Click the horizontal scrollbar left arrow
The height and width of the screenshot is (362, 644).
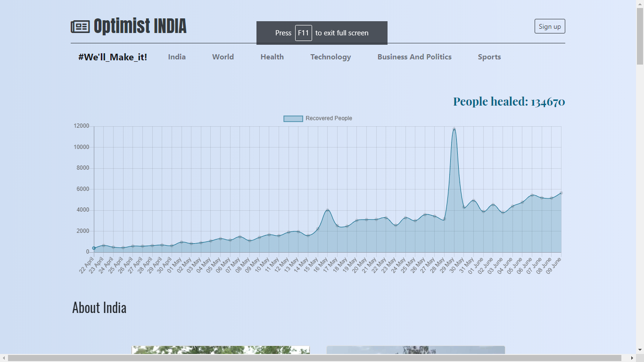4,358
